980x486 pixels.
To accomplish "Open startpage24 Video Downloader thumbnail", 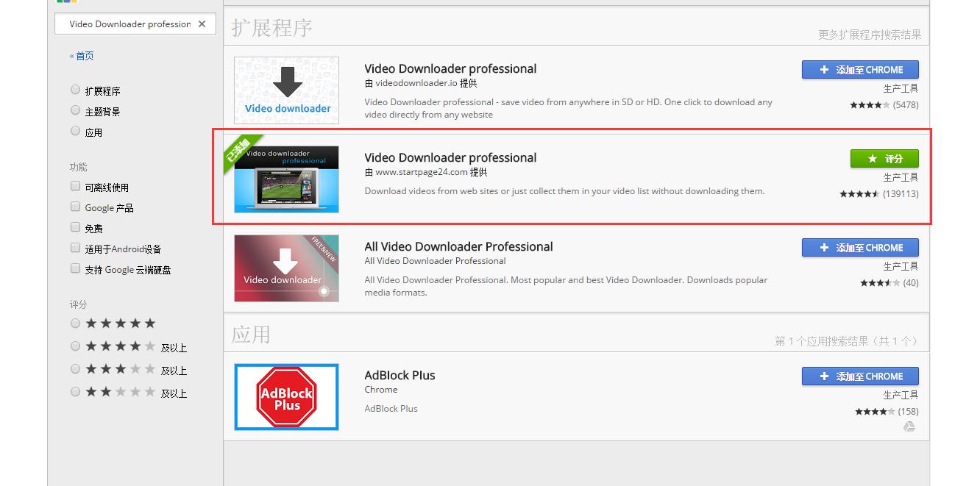I will click(x=286, y=179).
